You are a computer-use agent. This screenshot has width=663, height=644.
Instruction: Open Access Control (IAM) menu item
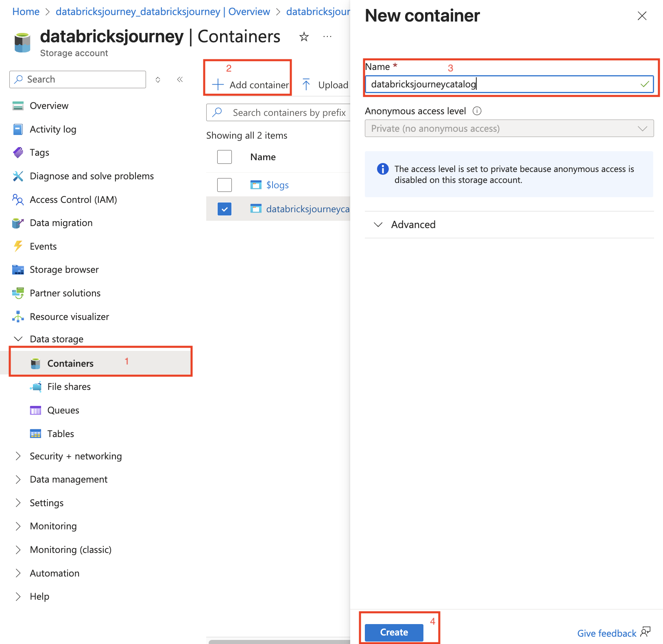pos(73,200)
